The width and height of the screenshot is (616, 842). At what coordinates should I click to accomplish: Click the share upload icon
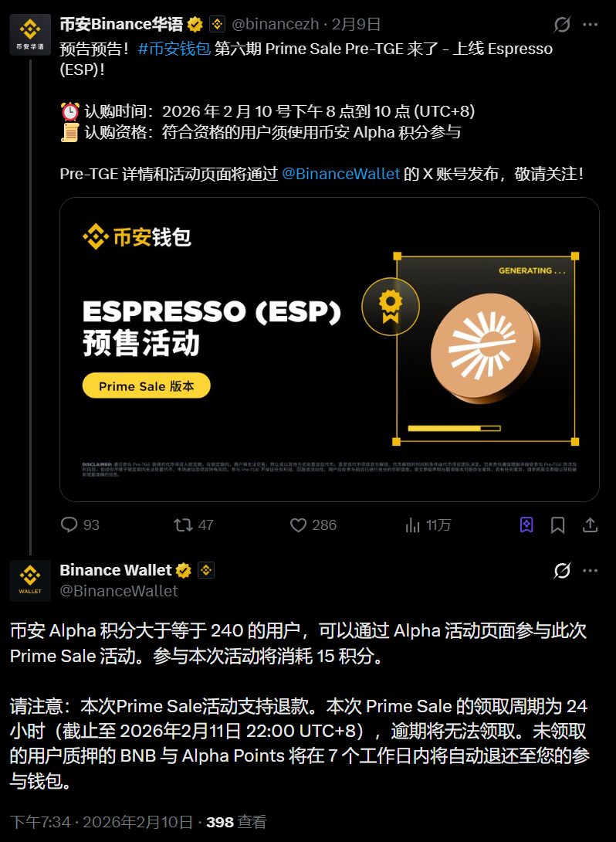point(591,525)
